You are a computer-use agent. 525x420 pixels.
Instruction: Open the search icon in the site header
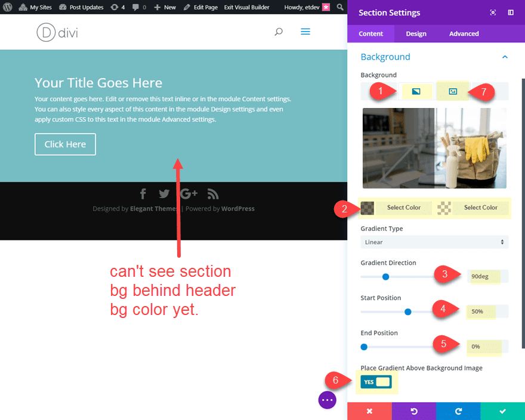pos(278,32)
